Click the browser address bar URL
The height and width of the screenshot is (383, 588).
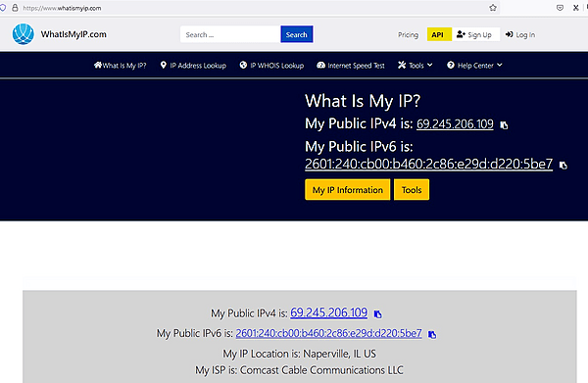click(x=63, y=8)
